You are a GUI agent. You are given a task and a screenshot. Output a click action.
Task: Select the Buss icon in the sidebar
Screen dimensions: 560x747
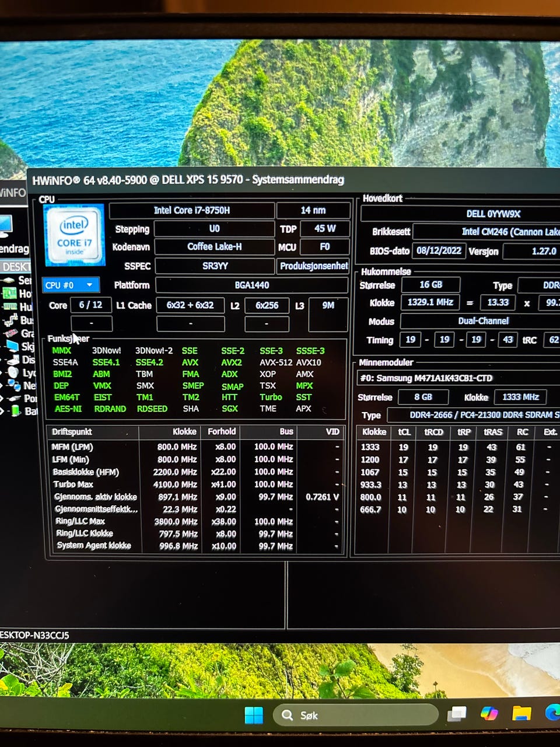pyautogui.click(x=11, y=320)
